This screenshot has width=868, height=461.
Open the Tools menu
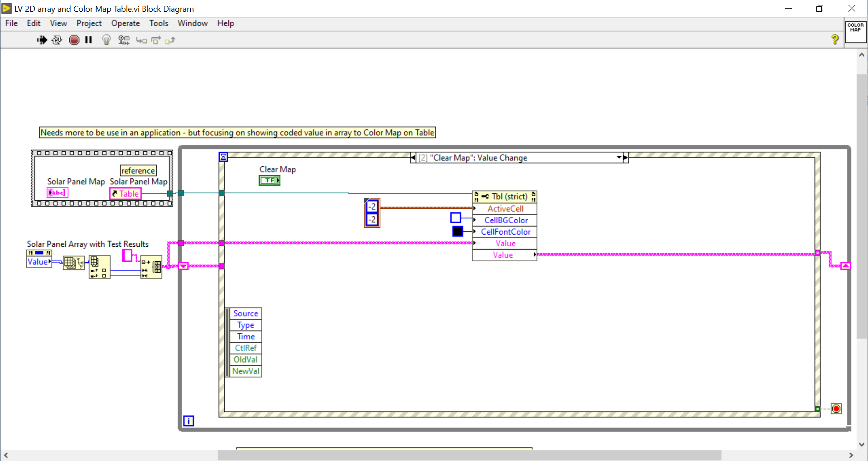click(159, 24)
